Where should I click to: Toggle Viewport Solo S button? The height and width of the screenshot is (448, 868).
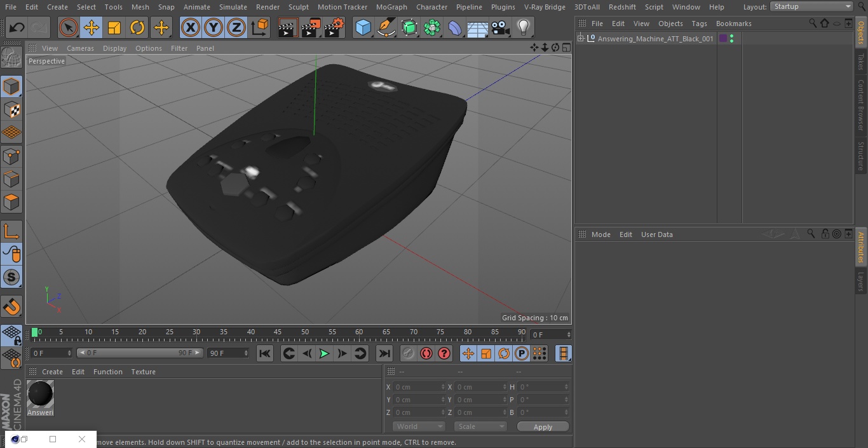tap(11, 277)
